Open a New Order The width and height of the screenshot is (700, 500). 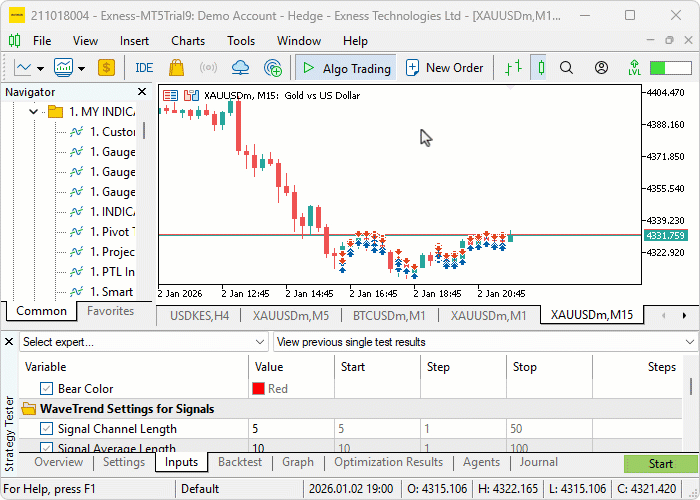(x=444, y=68)
